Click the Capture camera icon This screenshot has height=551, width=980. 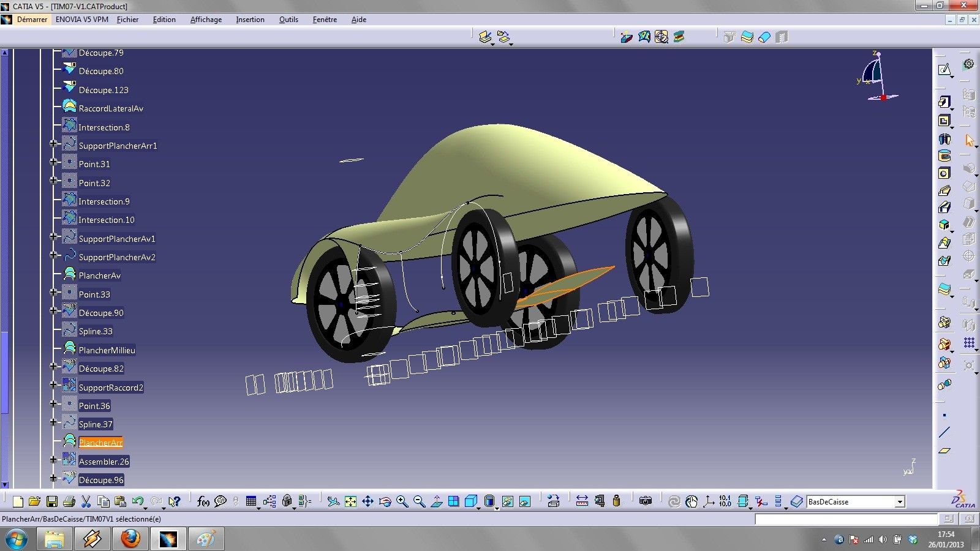click(x=646, y=501)
